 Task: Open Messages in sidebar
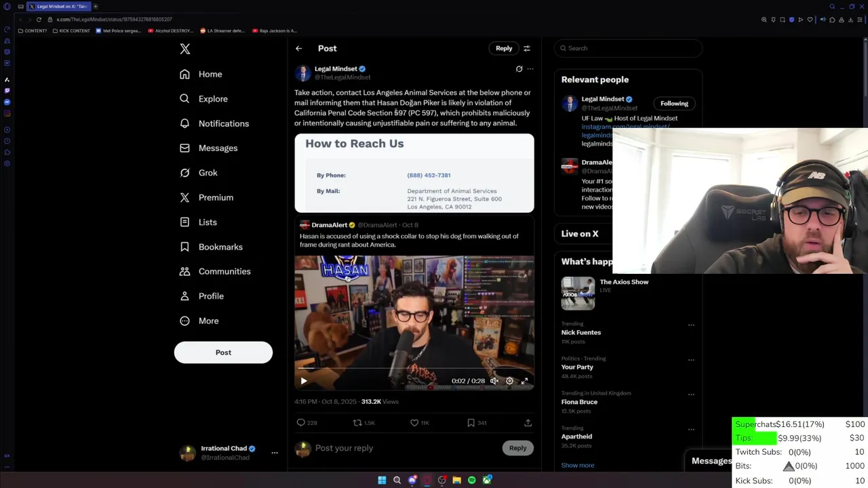click(209, 148)
